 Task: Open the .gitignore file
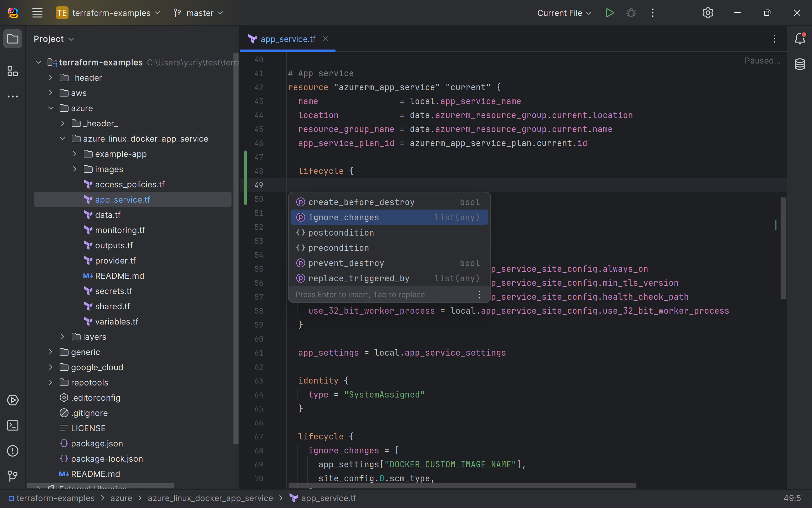pyautogui.click(x=89, y=413)
